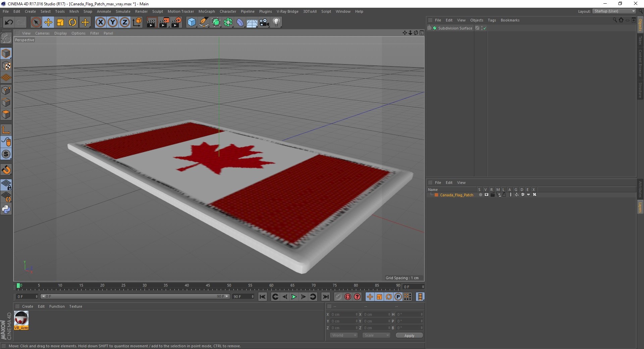Viewport: 644px width, 349px height.
Task: Open the viewport Filter menu
Action: pos(95,33)
